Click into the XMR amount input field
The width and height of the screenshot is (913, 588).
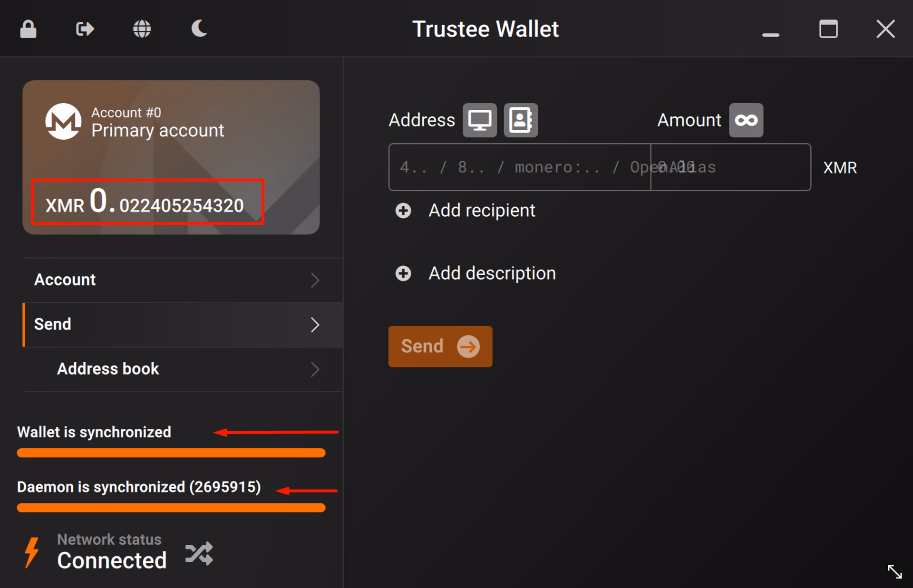731,167
